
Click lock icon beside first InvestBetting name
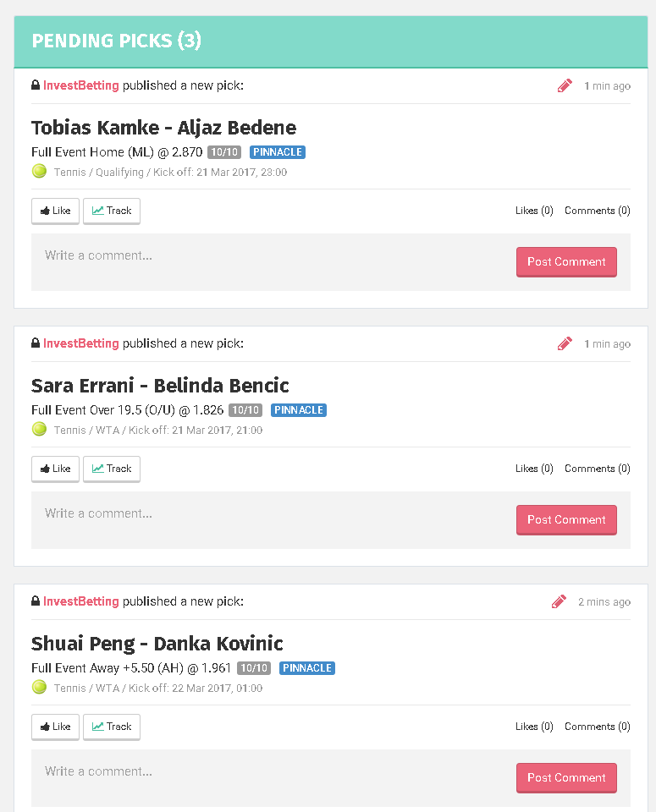click(x=36, y=85)
